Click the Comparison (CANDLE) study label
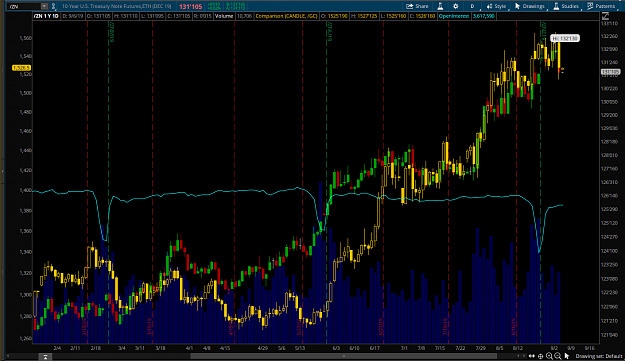Viewport: 625px width, 361px height. click(x=287, y=16)
